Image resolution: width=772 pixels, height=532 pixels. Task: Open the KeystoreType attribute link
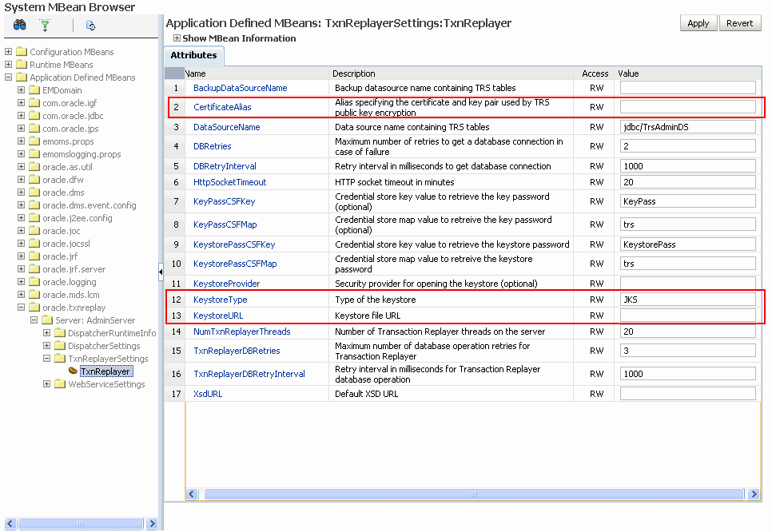(x=220, y=300)
